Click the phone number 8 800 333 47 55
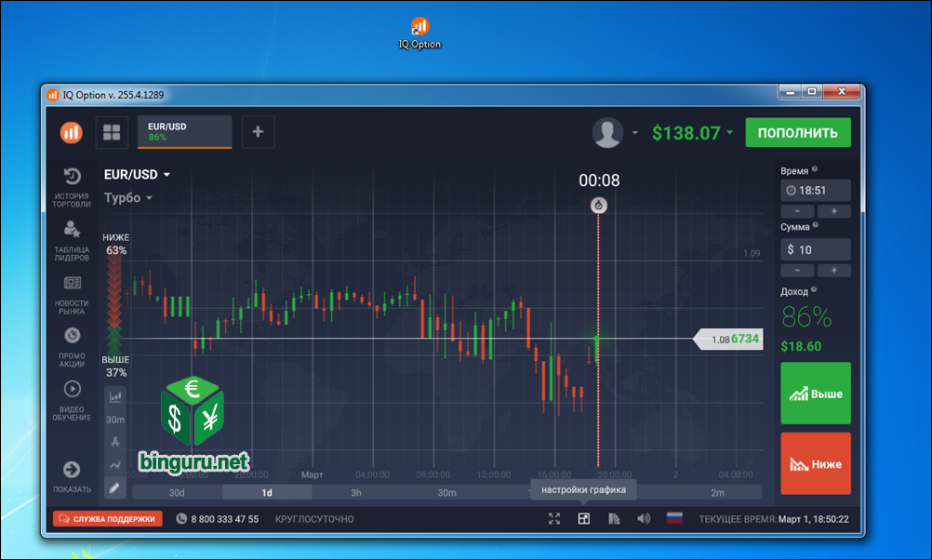 218,519
